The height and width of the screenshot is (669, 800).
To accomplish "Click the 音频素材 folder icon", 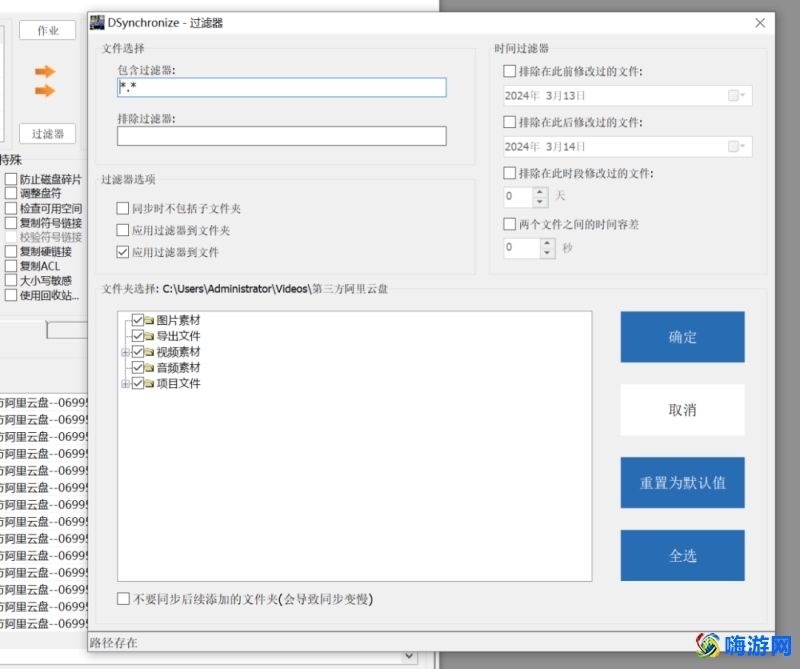I will [x=149, y=368].
